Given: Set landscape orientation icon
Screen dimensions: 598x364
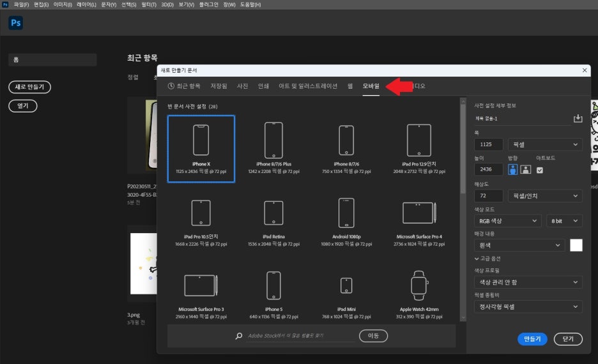Looking at the screenshot, I should click(526, 169).
